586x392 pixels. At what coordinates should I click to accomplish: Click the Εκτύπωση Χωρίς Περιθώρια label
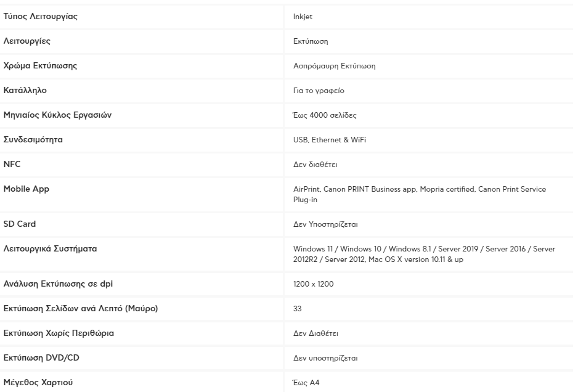click(x=59, y=333)
